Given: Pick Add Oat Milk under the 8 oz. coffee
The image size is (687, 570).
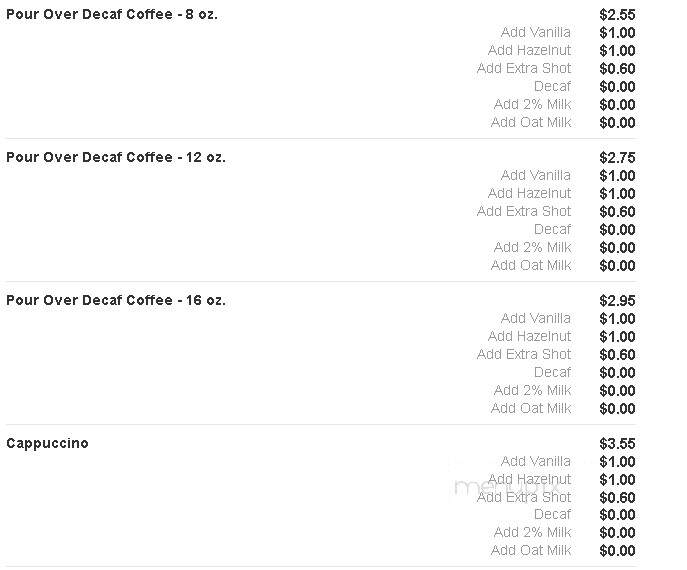Looking at the screenshot, I should (531, 122).
